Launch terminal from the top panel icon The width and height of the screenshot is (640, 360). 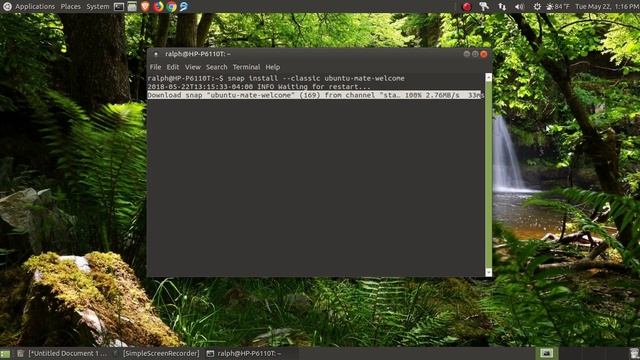(x=119, y=7)
